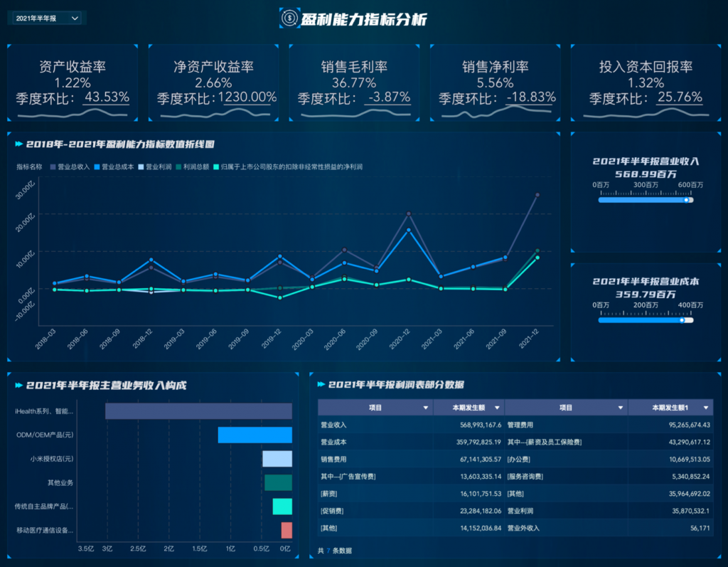Click arrow icon before 主营业务收入构成 title
Screen dimensions: 728x567
(x=19, y=386)
